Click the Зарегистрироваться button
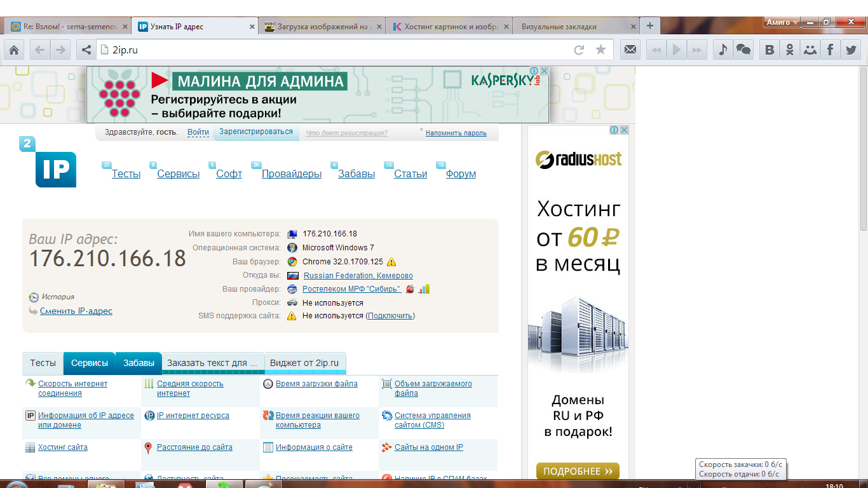The height and width of the screenshot is (488, 868). point(256,132)
